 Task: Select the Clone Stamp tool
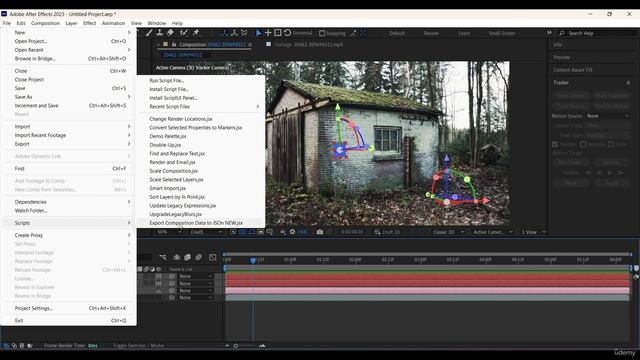(160, 33)
